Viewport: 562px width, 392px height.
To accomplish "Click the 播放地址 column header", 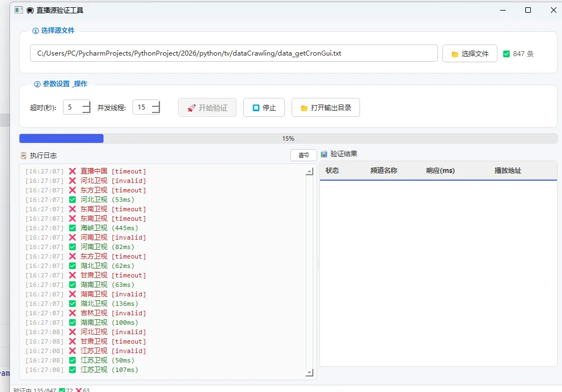I will click(507, 171).
